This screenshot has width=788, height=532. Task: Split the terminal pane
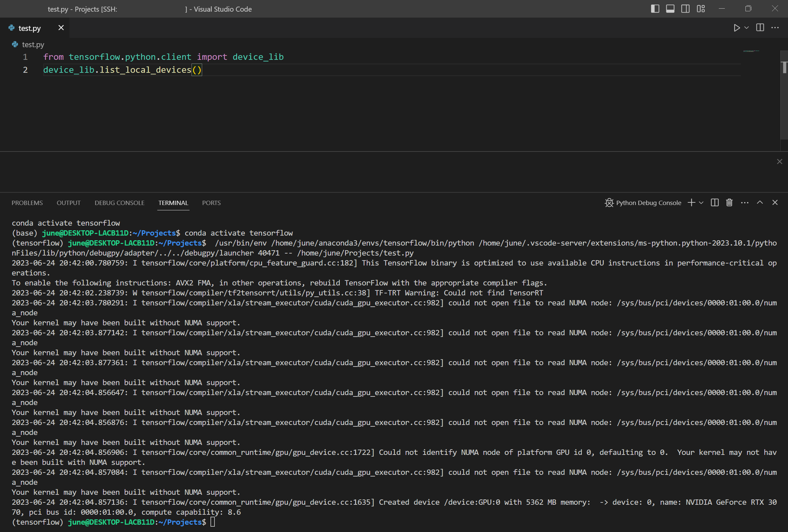click(715, 203)
